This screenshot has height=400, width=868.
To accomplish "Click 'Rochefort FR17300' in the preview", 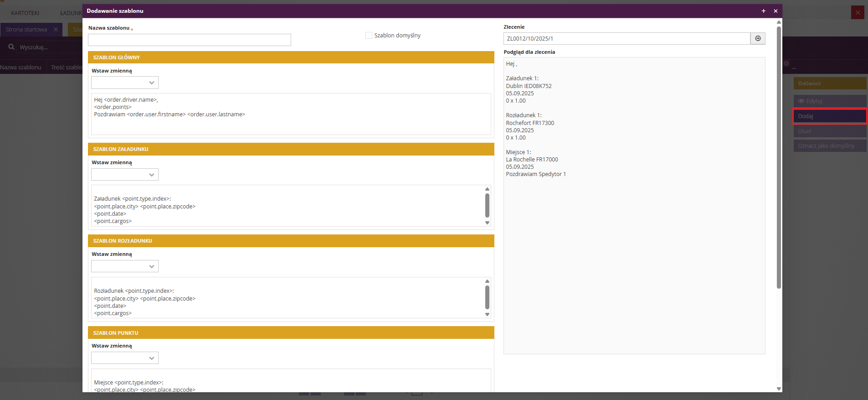I will (530, 123).
